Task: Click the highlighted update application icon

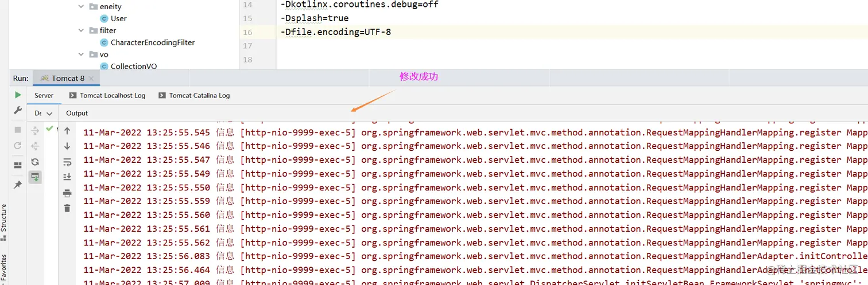Action: 35,177
